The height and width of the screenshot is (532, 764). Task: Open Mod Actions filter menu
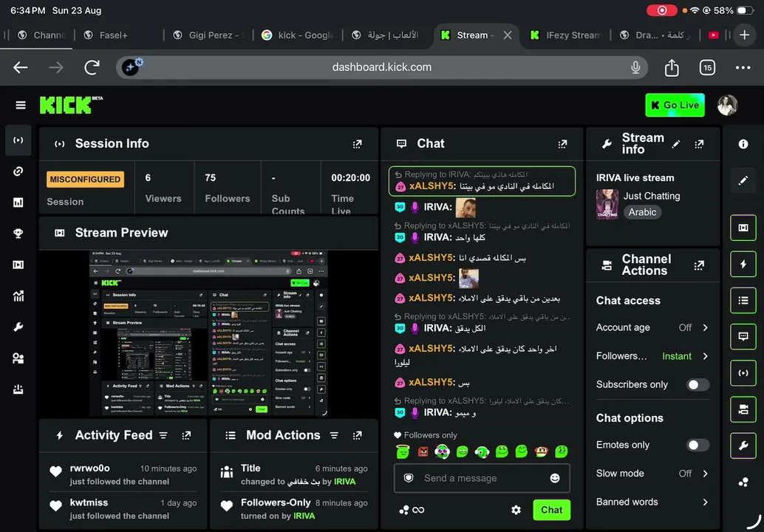(x=334, y=435)
